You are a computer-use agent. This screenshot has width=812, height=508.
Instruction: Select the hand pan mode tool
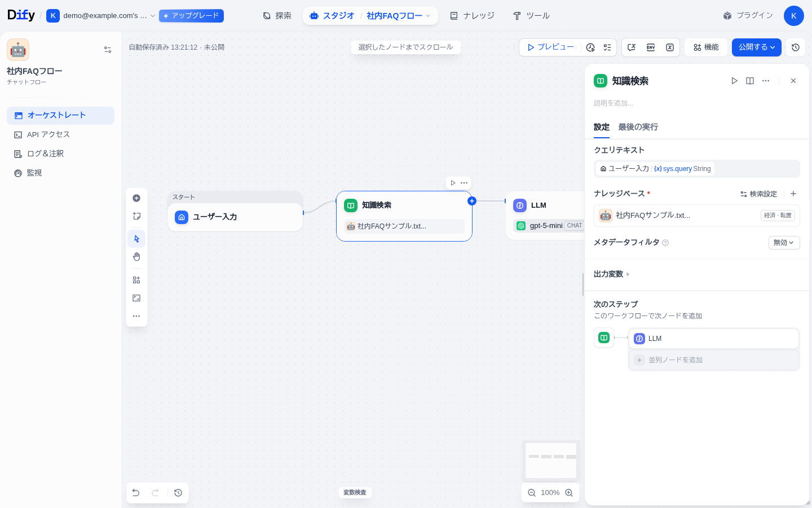click(136, 257)
